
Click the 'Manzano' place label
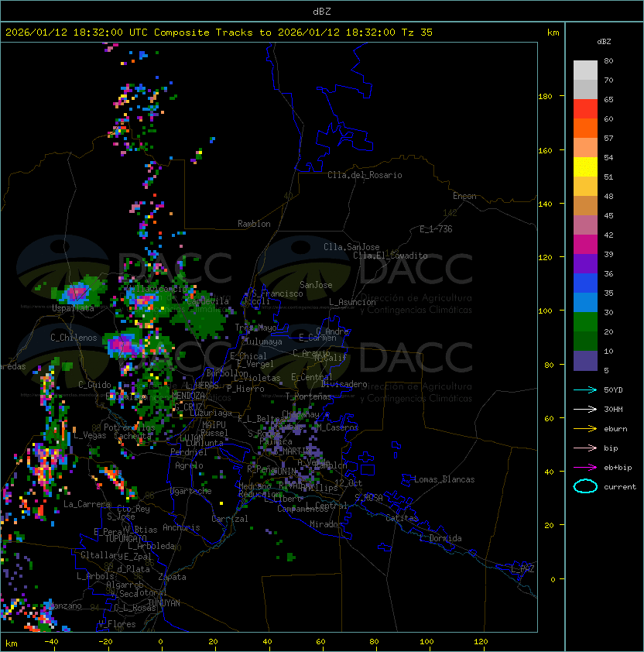(65, 606)
